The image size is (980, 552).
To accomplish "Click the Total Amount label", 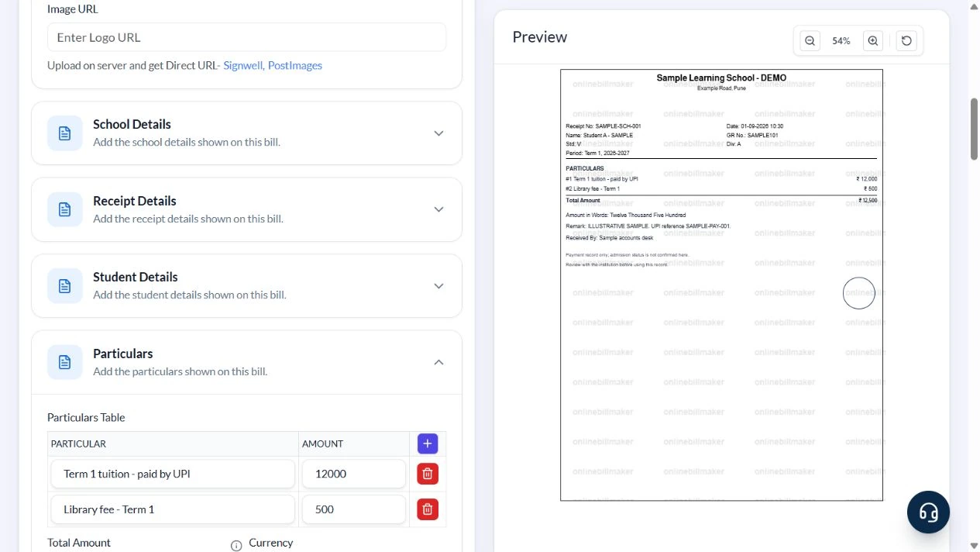I will [x=79, y=543].
